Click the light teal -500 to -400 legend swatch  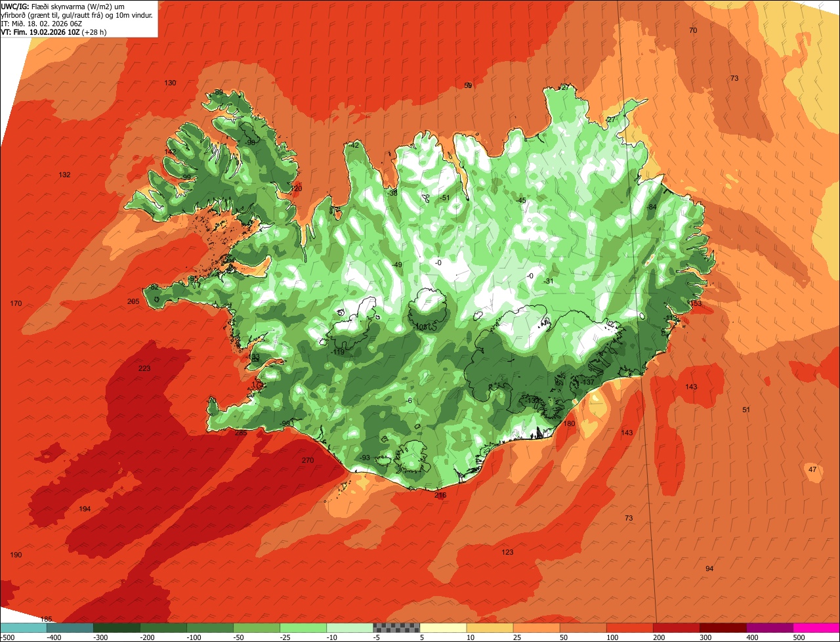(x=24, y=628)
